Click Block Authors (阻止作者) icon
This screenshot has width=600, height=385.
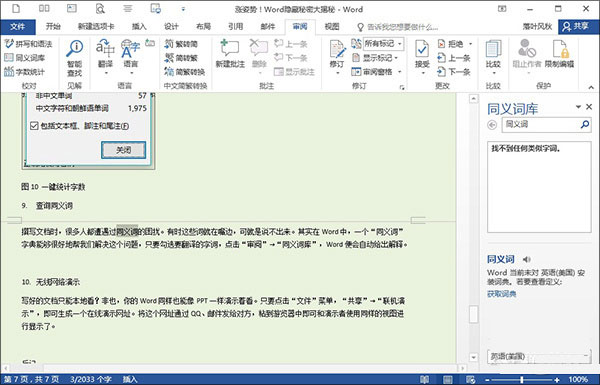point(527,49)
